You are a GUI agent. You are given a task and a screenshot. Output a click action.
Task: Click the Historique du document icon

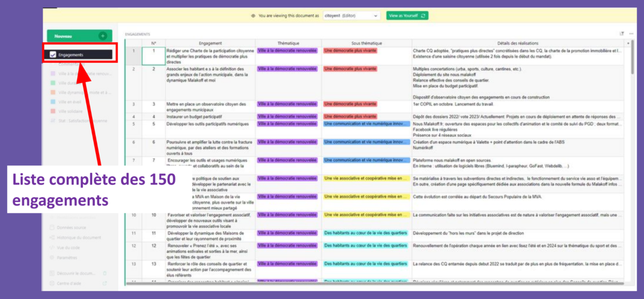(x=52, y=238)
